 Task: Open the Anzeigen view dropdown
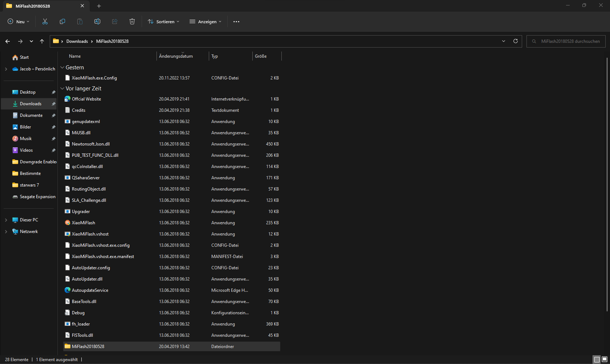[206, 22]
